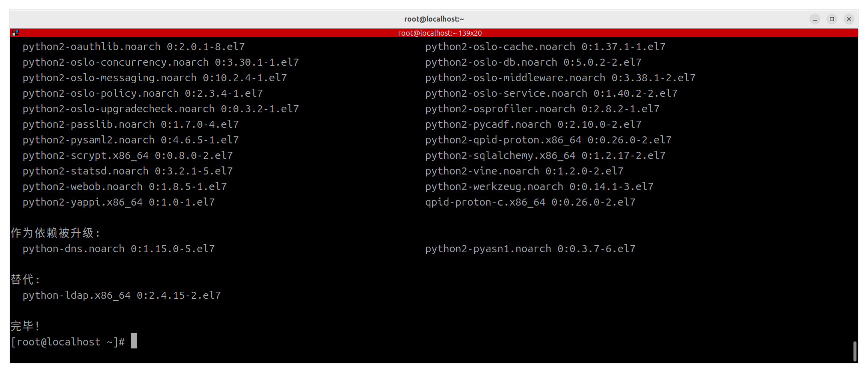
Task: Click python2-osprofiler.noarch 0:2.8.2-1.el7 line
Action: coord(542,109)
